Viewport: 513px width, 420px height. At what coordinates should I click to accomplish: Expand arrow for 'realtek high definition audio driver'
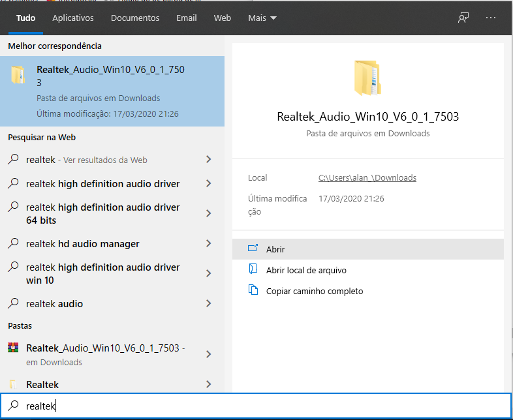(208, 183)
